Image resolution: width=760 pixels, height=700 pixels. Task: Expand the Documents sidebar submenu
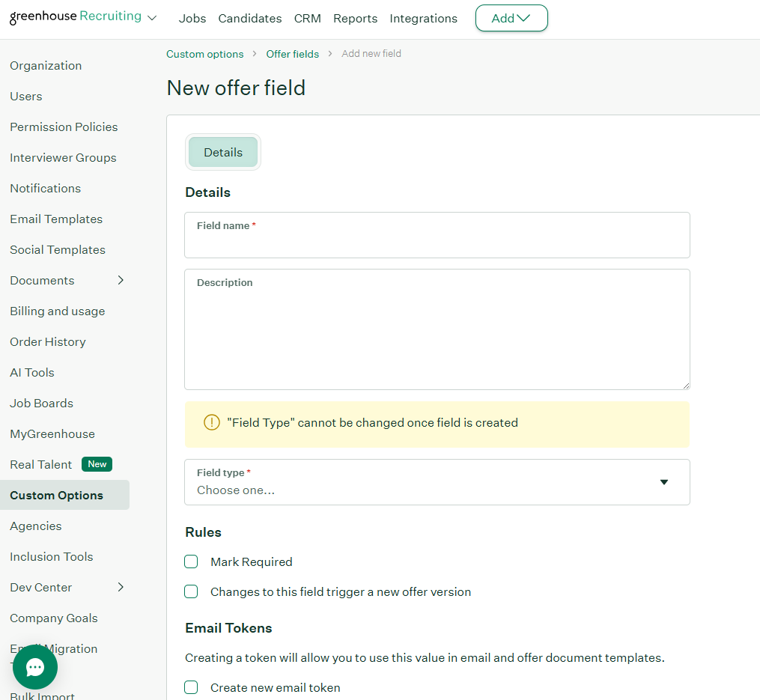[121, 280]
